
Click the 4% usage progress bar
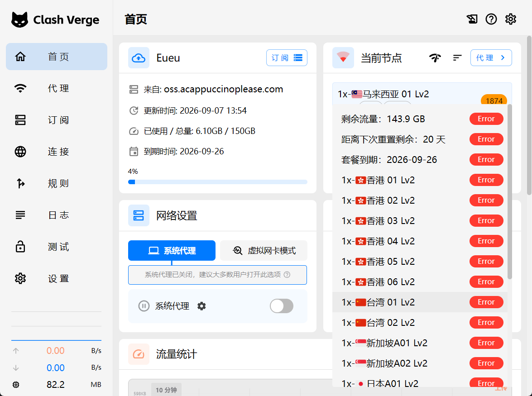(x=217, y=182)
